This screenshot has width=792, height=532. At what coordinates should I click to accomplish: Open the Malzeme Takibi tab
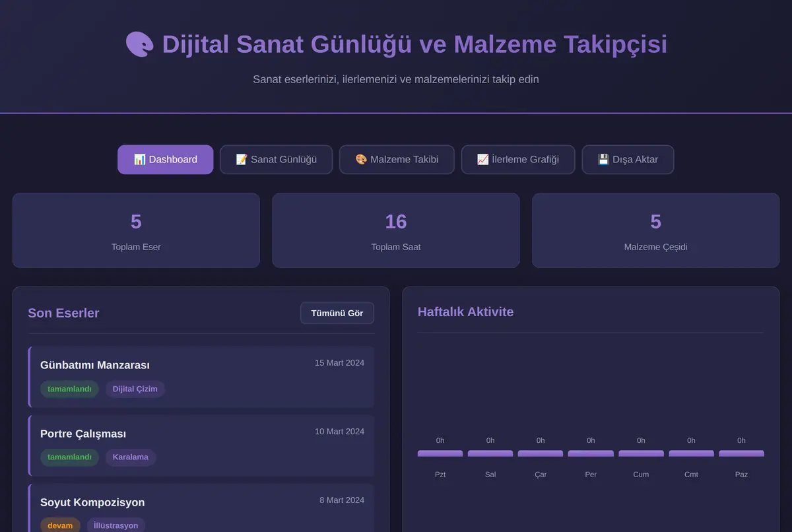point(397,160)
